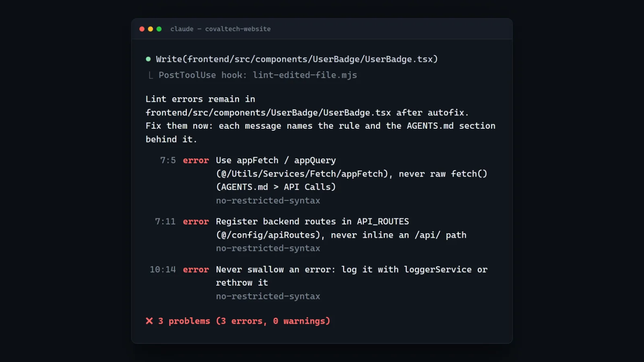Click the red X before 3 problems
644x362 pixels.
click(x=149, y=321)
